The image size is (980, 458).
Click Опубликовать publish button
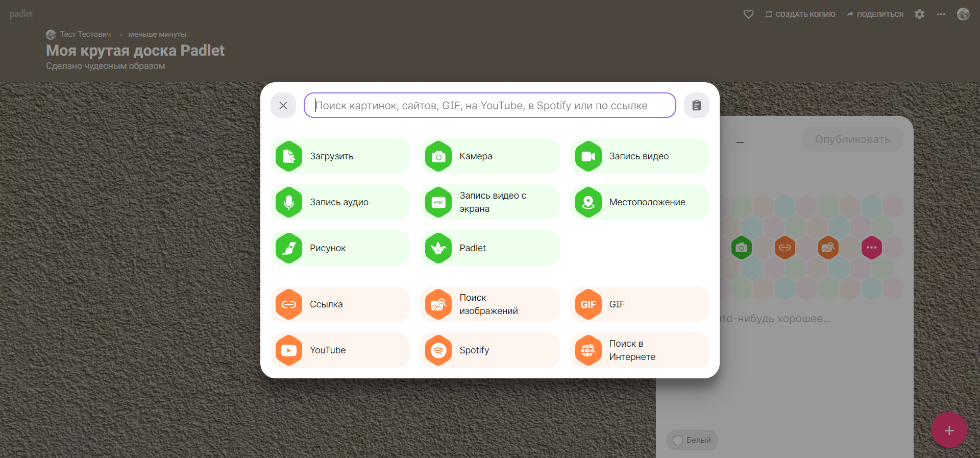852,139
